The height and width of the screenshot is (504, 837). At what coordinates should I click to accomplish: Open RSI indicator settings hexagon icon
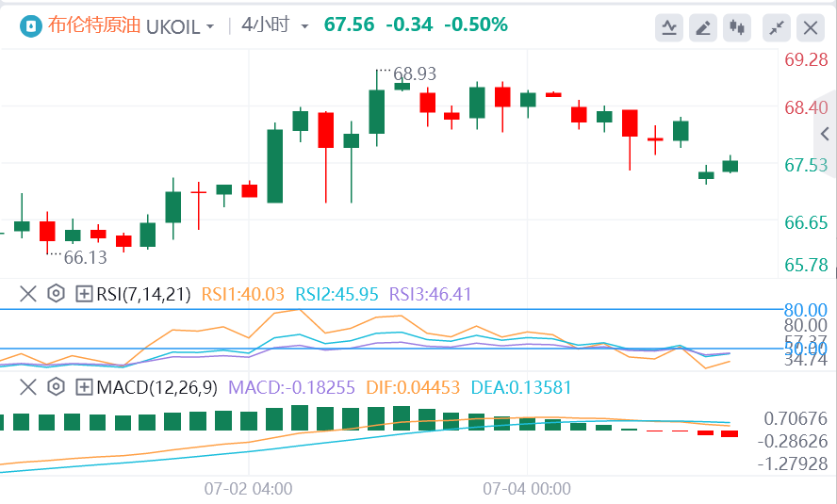tap(56, 294)
